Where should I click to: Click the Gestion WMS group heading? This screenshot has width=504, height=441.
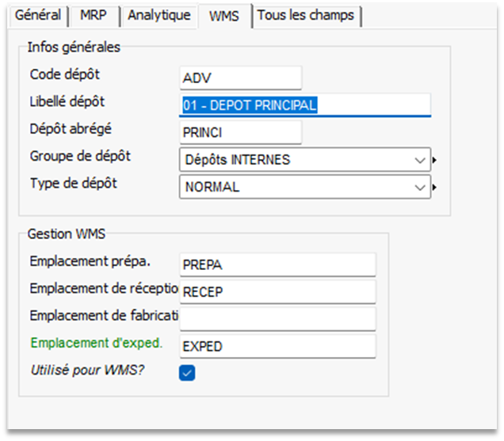pos(66,234)
